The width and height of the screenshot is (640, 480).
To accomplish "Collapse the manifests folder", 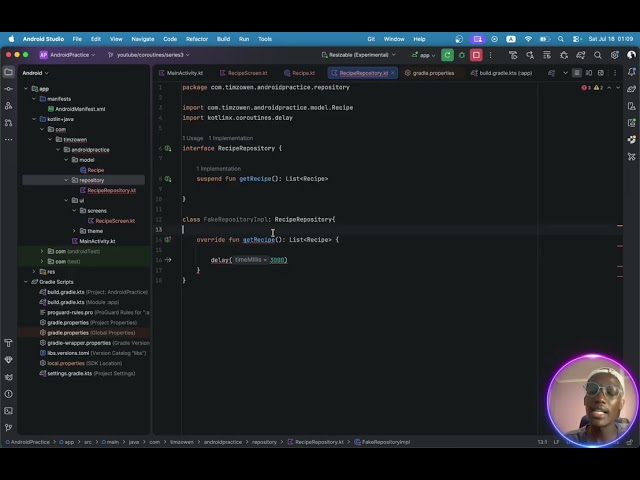I will pyautogui.click(x=34, y=99).
